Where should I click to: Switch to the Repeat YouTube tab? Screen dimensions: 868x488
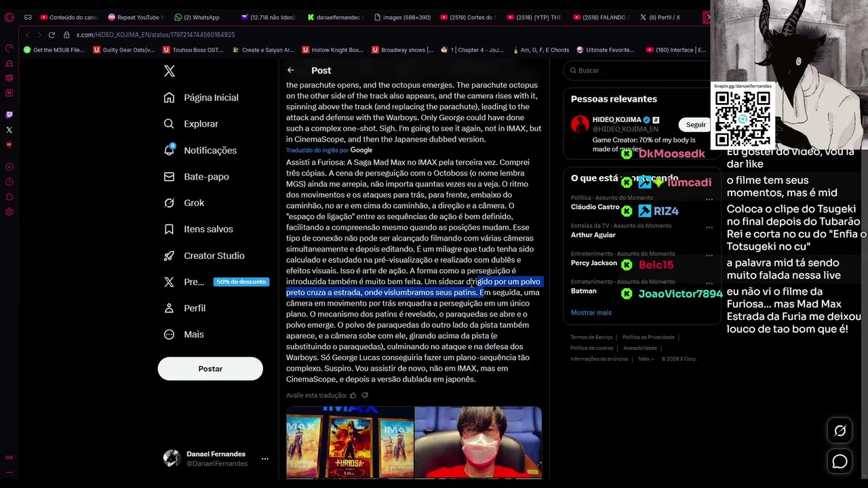pyautogui.click(x=136, y=18)
